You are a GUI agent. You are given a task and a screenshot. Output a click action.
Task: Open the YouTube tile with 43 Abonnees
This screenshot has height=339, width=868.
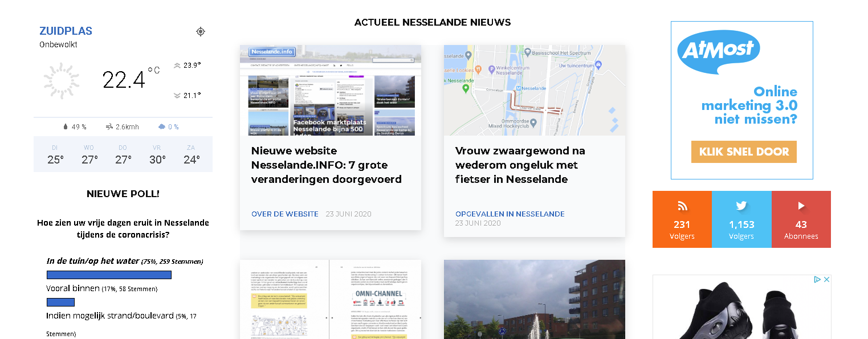801,219
